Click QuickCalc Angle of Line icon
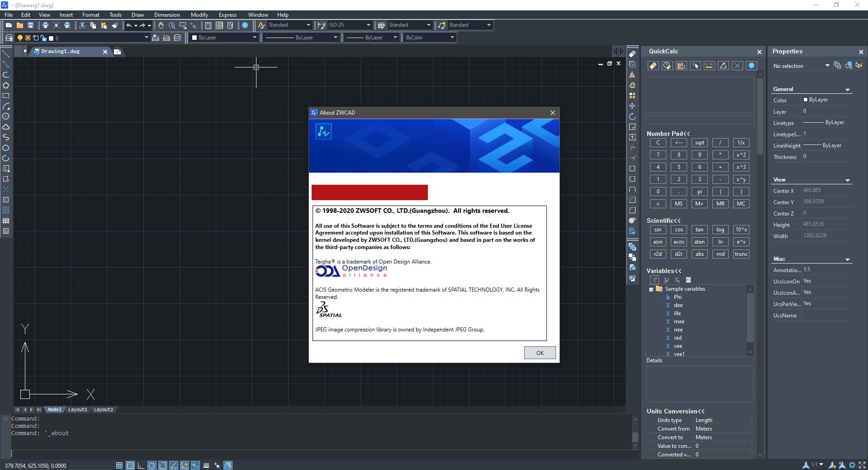Screen dimensions: 868x470 (723, 66)
